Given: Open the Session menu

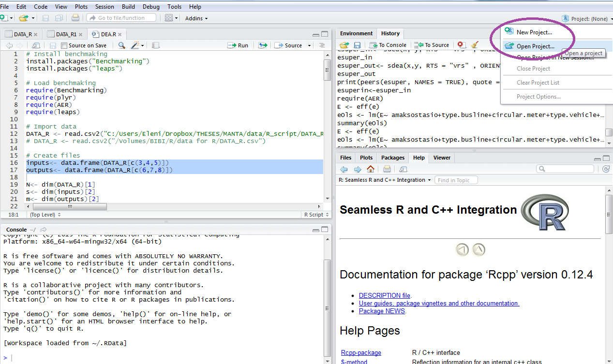Looking at the screenshot, I should 105,7.
